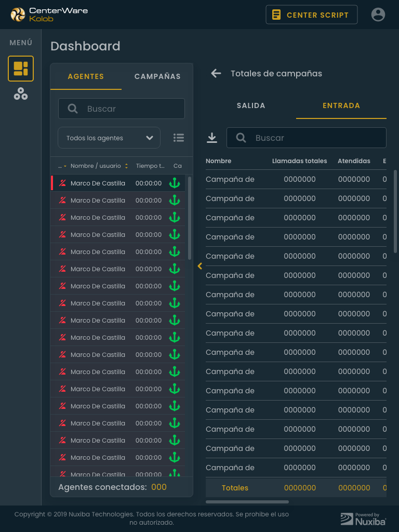
Task: Click the Atendidas value in the Totales row
Action: [354, 488]
